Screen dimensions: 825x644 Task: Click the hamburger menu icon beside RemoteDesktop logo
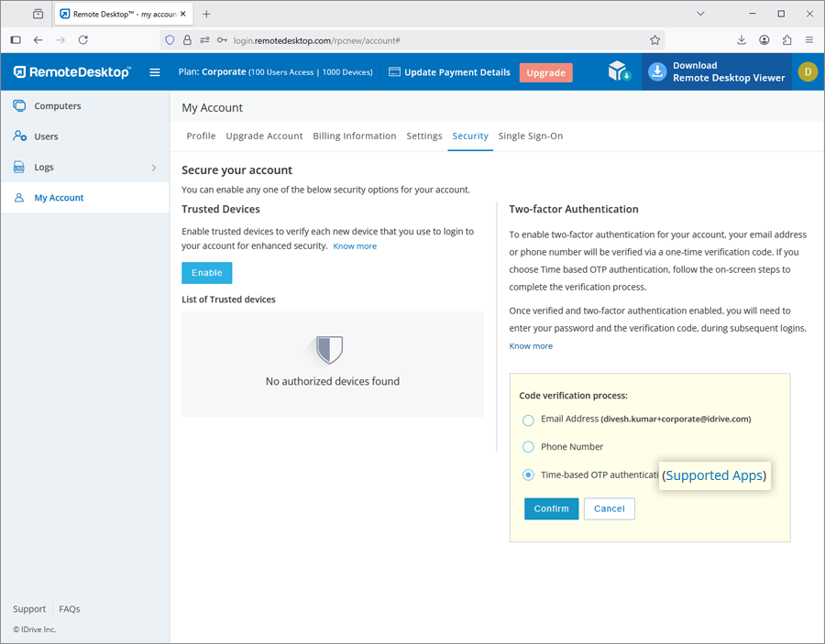(155, 72)
